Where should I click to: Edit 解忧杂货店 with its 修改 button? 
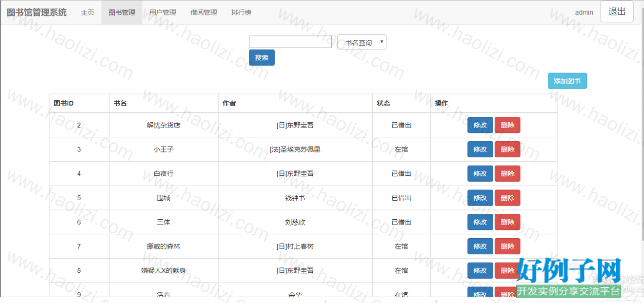click(x=480, y=125)
